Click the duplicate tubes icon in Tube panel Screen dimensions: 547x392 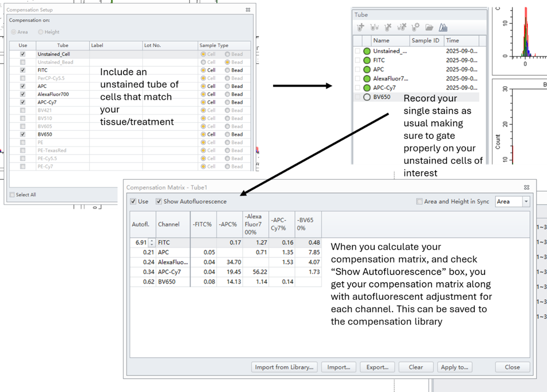pos(375,27)
